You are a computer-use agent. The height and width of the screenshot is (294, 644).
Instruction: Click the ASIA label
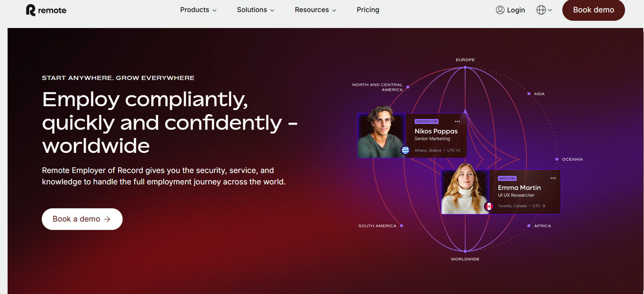click(x=539, y=94)
